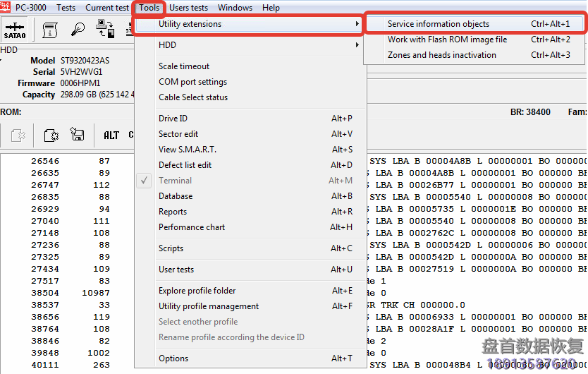Click Defect list edit menu entry
This screenshot has height=374, width=588.
(185, 165)
